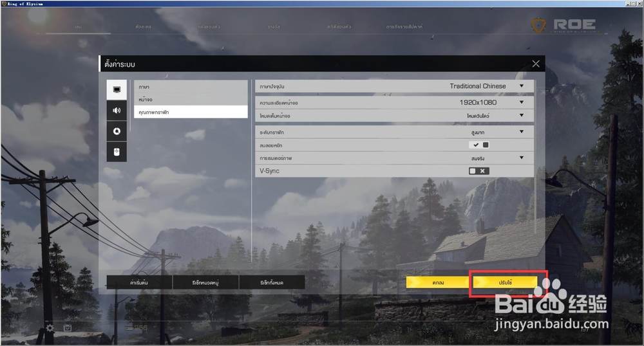Viewport: 644px width, 346px height.
Task: Switch to the รางวัล tab
Action: [274, 26]
